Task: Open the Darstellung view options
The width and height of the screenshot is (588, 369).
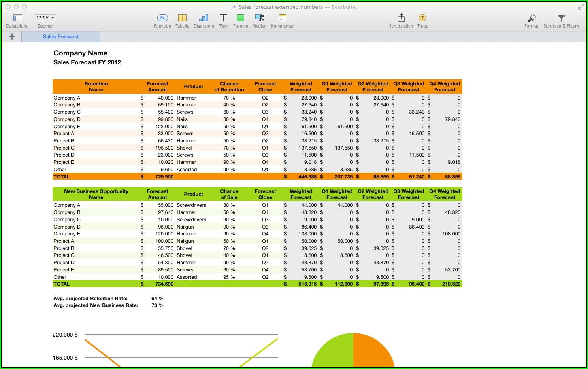Action: point(17,18)
